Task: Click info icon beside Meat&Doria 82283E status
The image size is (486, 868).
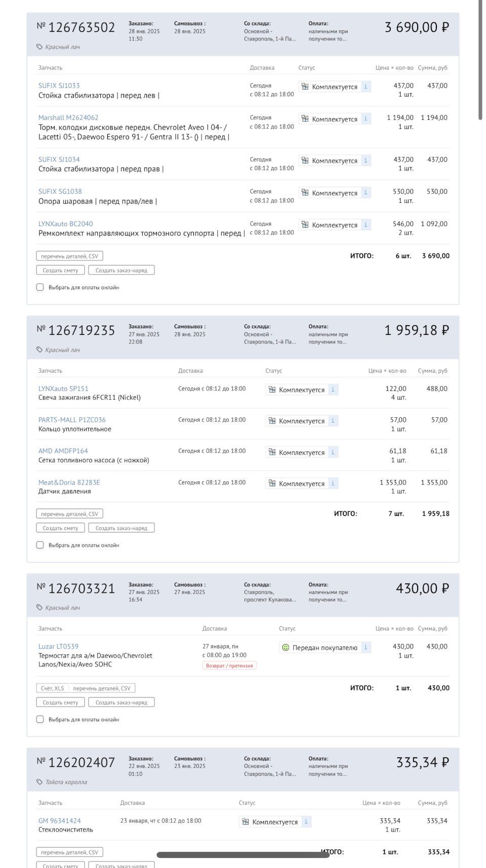Action: [333, 484]
